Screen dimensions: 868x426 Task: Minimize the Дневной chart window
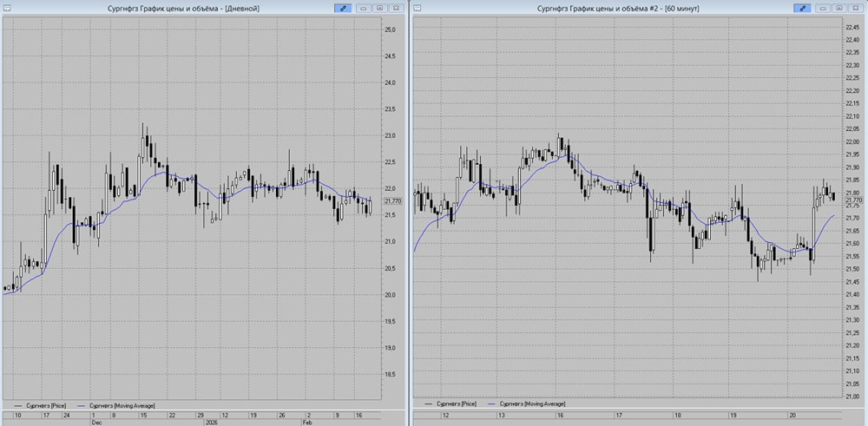[364, 9]
